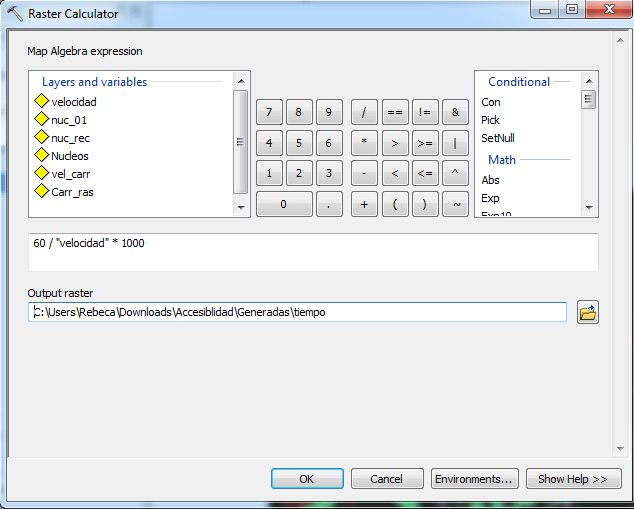The height and width of the screenshot is (509, 634).
Task: Click the not-equal (!=) operator button
Action: pos(425,112)
